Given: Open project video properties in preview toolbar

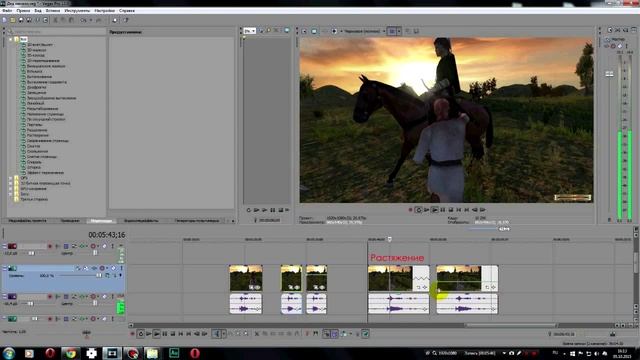Looking at the screenshot, I should click(304, 31).
